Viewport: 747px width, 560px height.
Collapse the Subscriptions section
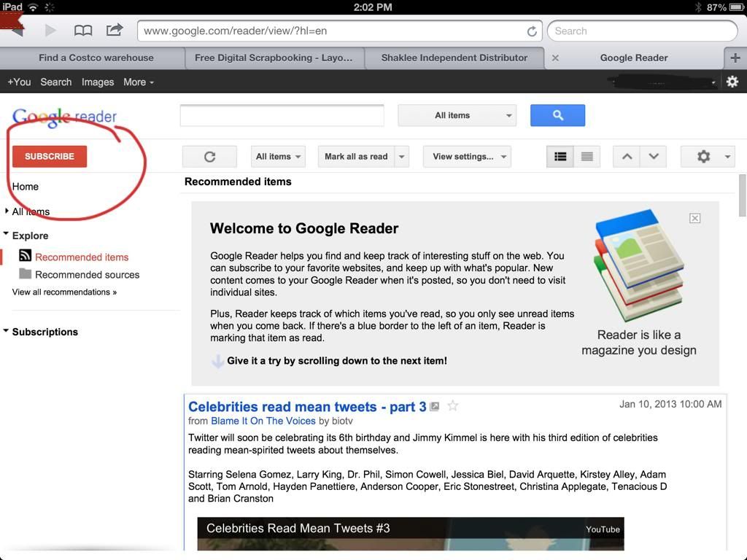[x=6, y=330]
